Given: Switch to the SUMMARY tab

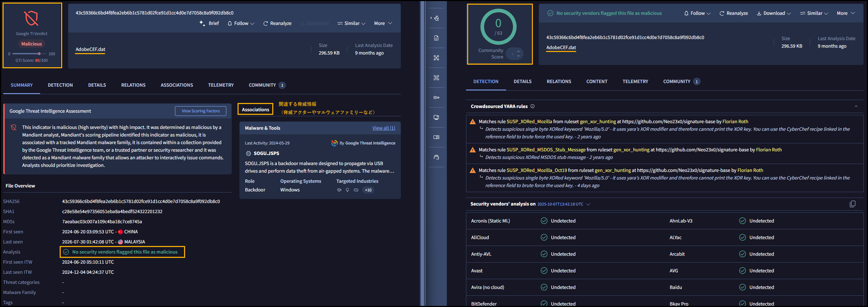Looking at the screenshot, I should [22, 85].
